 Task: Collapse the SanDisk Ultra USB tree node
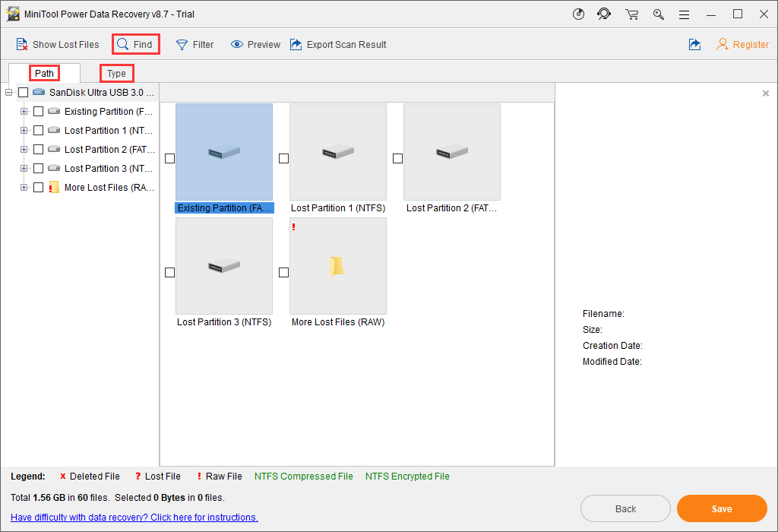[x=8, y=92]
